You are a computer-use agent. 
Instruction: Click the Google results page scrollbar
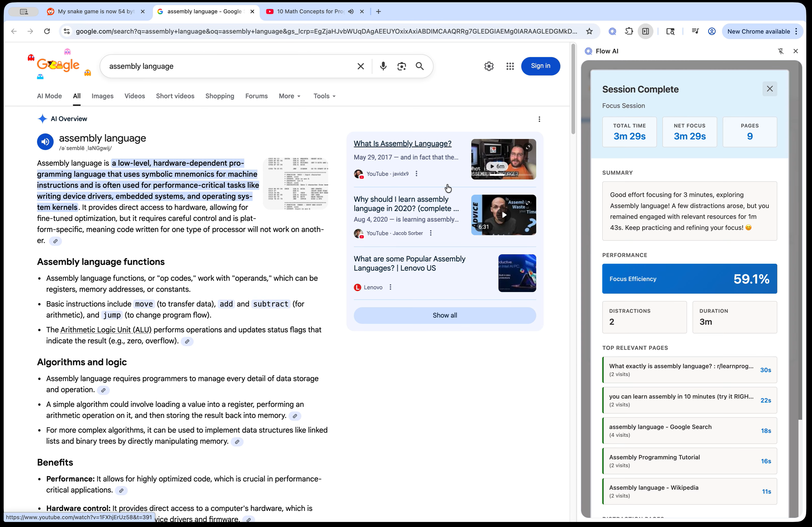tap(573, 89)
